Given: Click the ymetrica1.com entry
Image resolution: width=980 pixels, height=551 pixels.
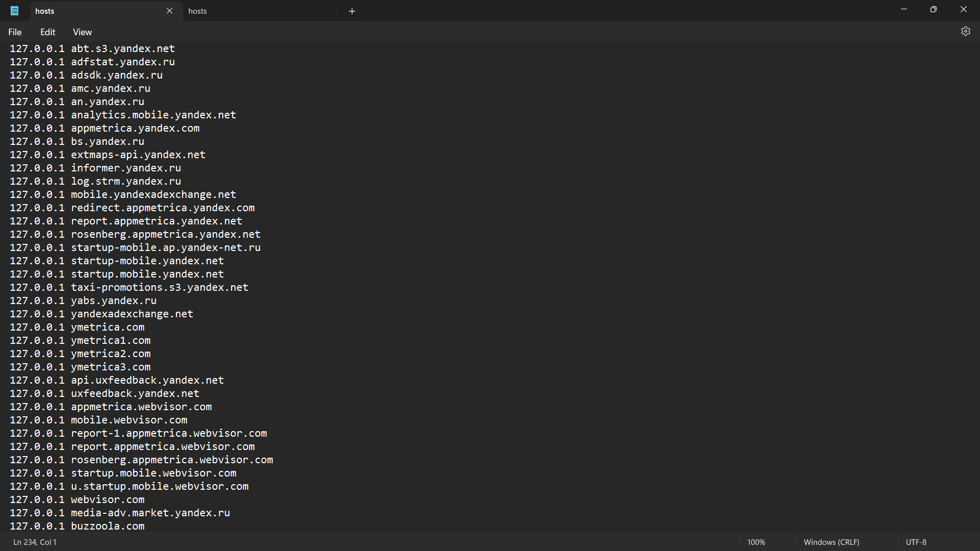Looking at the screenshot, I should tap(80, 340).
